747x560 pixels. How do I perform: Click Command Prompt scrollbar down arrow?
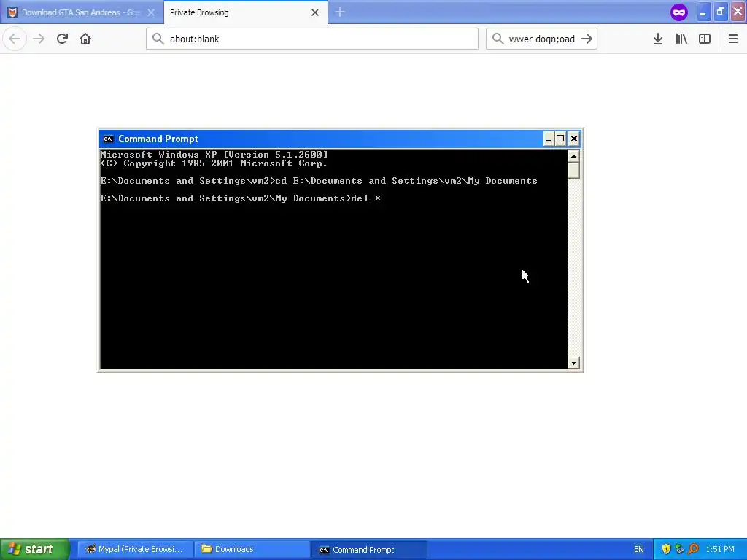pos(573,363)
